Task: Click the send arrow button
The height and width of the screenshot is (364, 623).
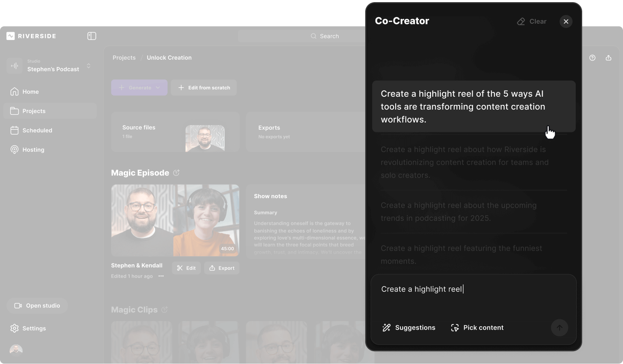Action: click(x=559, y=328)
